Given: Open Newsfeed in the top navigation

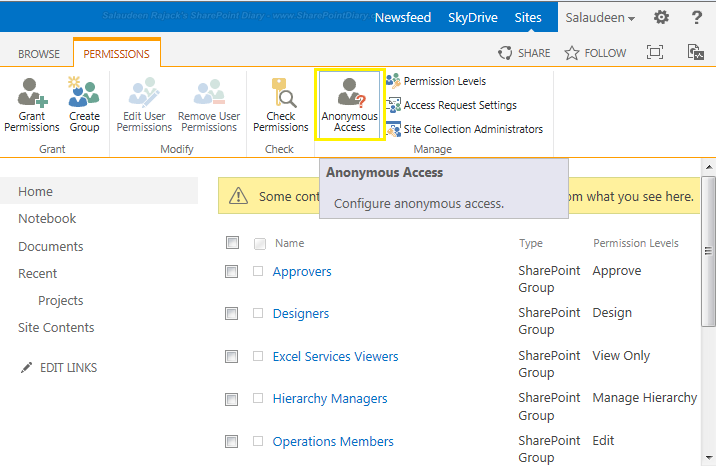Looking at the screenshot, I should click(403, 18).
